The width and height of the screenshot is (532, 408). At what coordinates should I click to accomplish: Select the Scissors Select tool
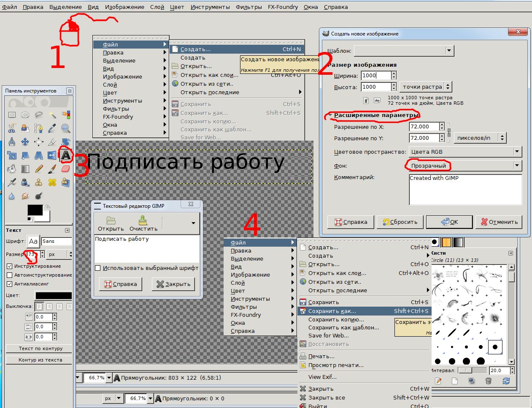[x=12, y=128]
